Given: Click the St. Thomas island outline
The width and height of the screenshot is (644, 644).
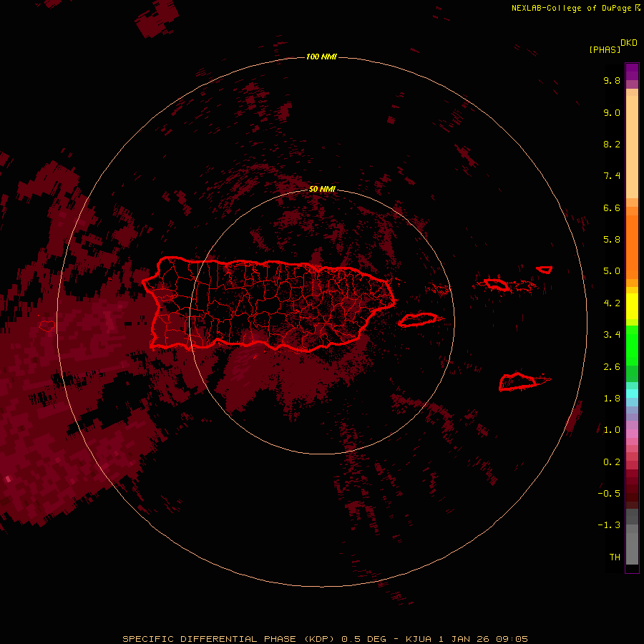Looking at the screenshot, I should (496, 284).
